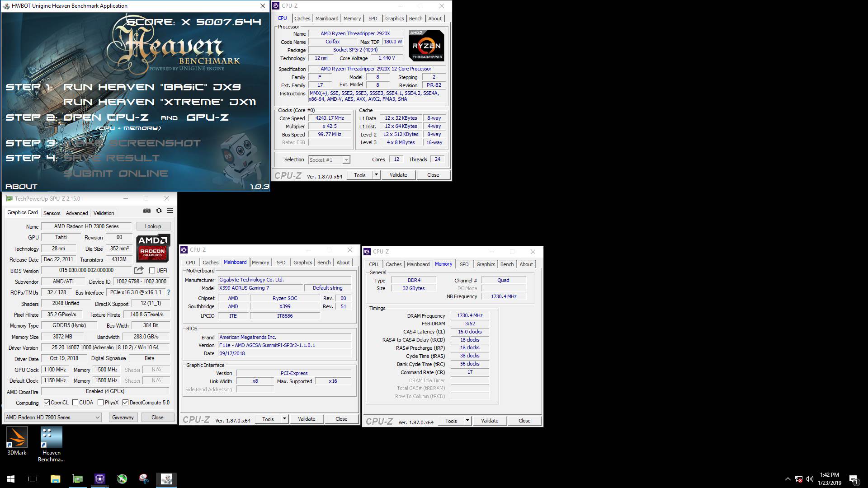Open Caches tab in top CPU-Z window
868x488 pixels.
(x=302, y=19)
